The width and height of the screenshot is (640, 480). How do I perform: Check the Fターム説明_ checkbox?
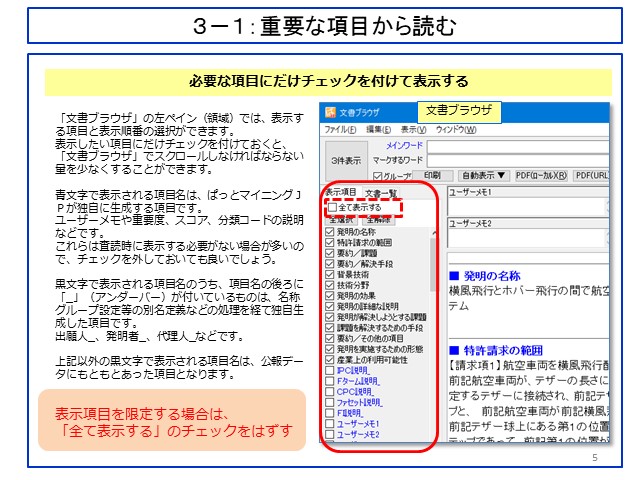click(x=330, y=381)
